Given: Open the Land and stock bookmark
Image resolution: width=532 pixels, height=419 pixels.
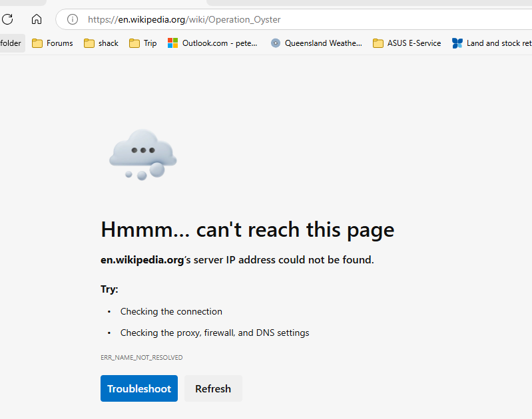Looking at the screenshot, I should click(492, 43).
